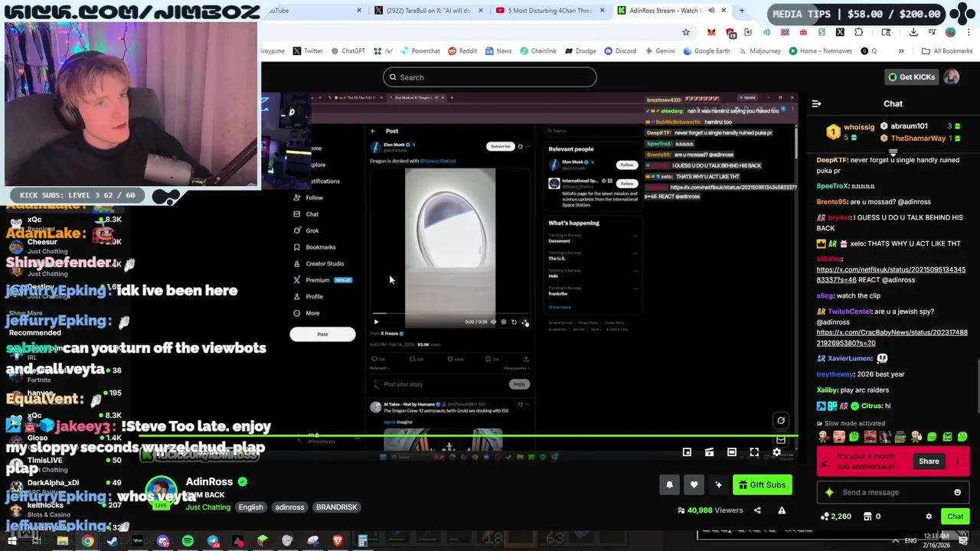Pick the first quick emote below slow mode
980x551 pixels.
(823, 437)
